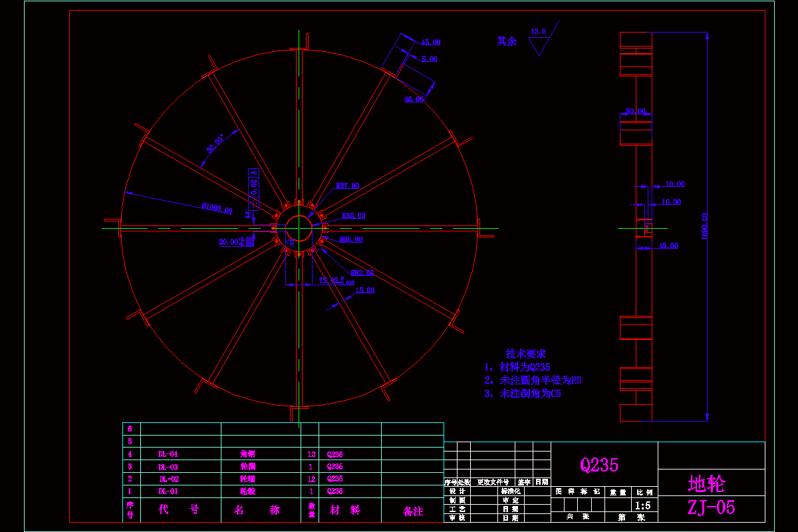Image resolution: width=798 pixels, height=532 pixels.
Task: Select note 3. 未注倒角为C5
Action: (x=523, y=394)
